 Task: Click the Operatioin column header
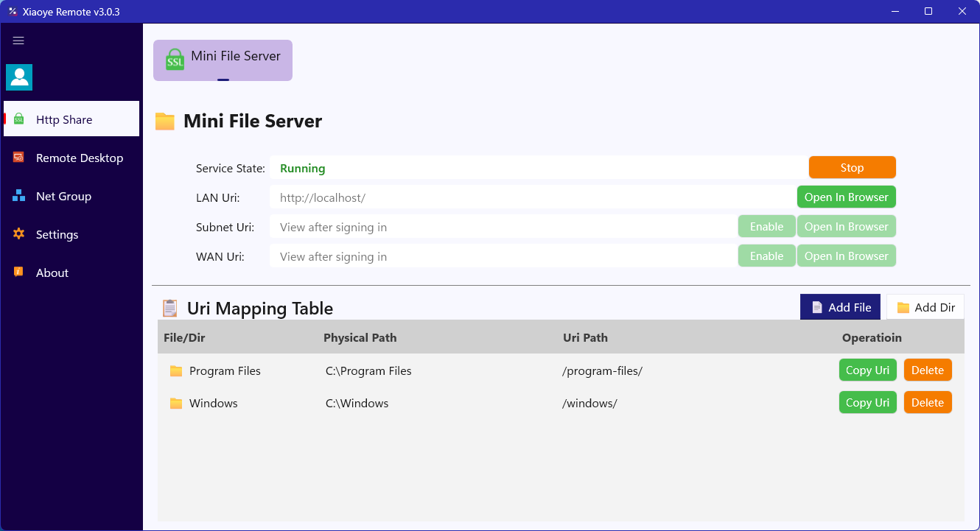[872, 337]
